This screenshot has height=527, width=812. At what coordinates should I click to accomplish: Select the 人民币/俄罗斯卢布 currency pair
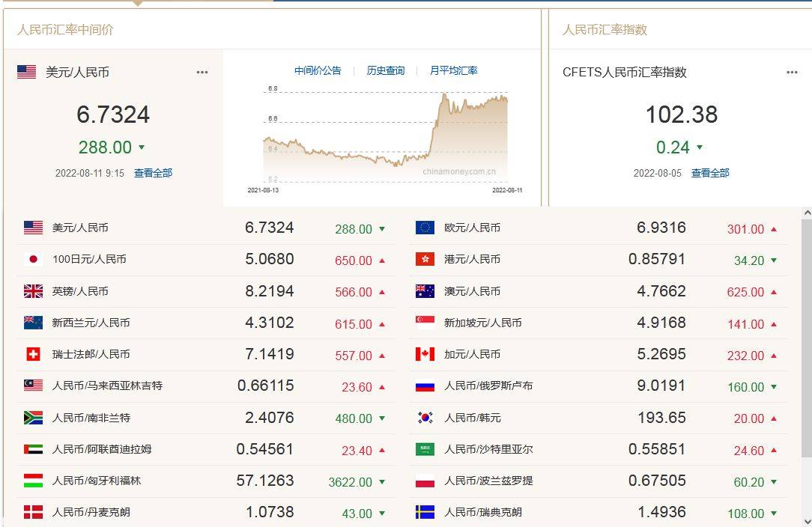click(x=488, y=386)
